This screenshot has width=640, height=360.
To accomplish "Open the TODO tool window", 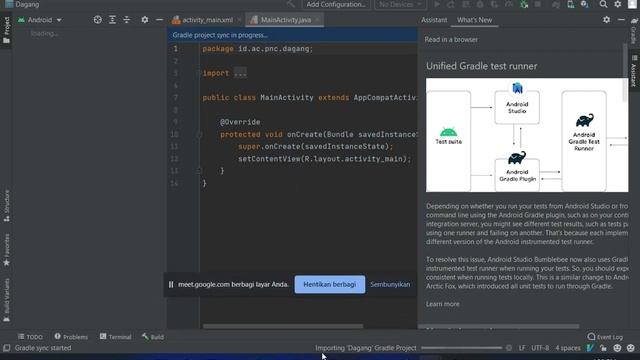I will [30, 337].
